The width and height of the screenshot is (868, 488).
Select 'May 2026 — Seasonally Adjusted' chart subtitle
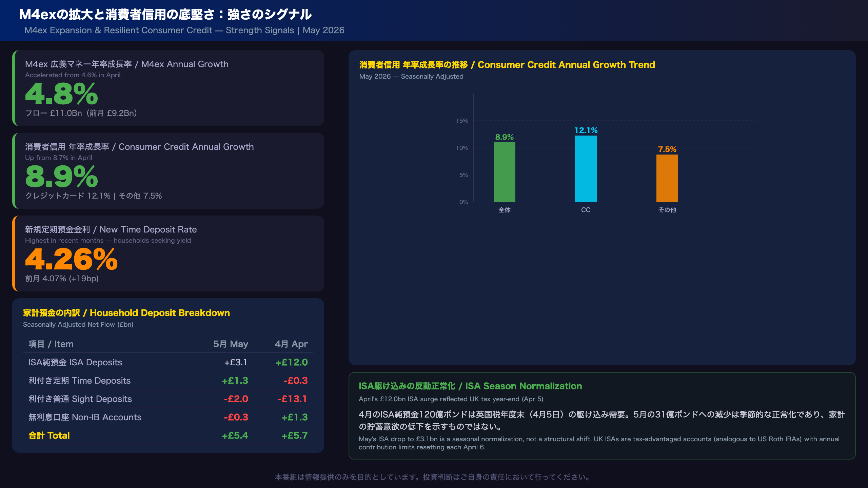(411, 76)
